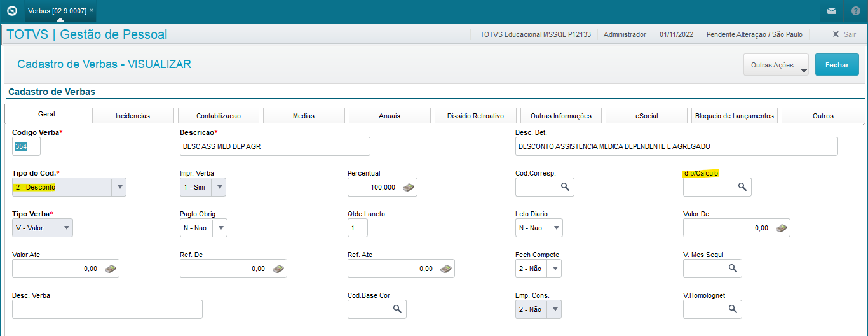Switch to Bloqueio de Lançamentos tab
Viewport: 868px width, 336px height.
click(x=735, y=116)
